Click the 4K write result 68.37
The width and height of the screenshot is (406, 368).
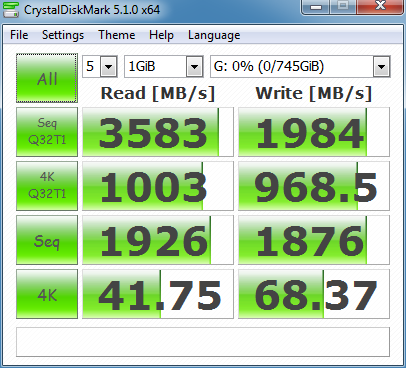coord(314,294)
